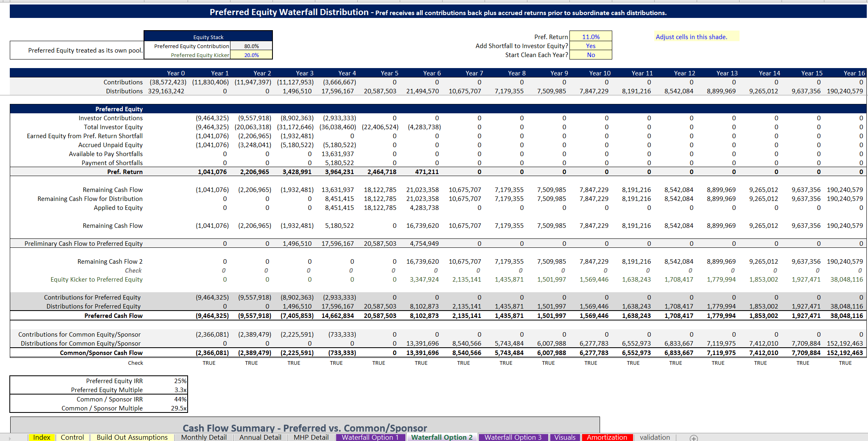Select the Year 5 column header
The image size is (868, 441).
tap(389, 73)
